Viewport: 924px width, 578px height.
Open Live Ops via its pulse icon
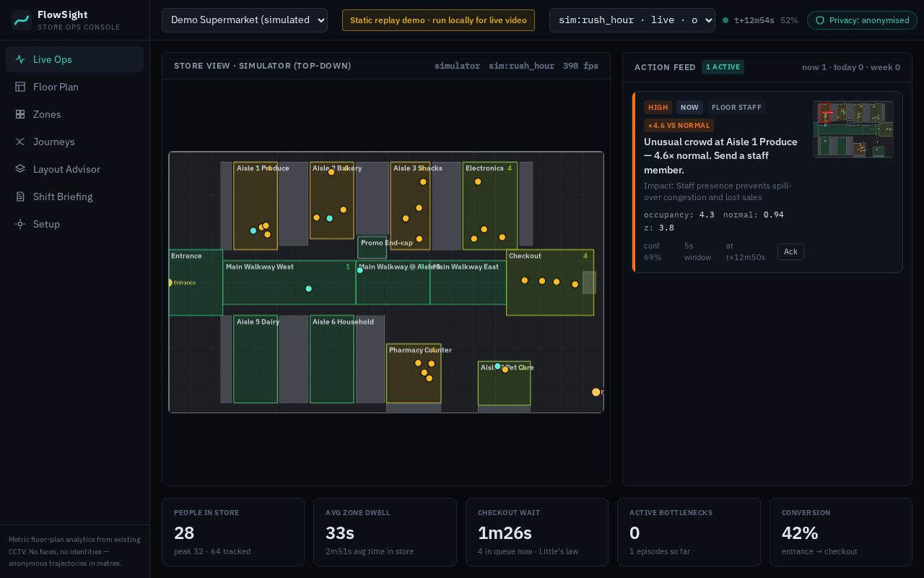(20, 59)
